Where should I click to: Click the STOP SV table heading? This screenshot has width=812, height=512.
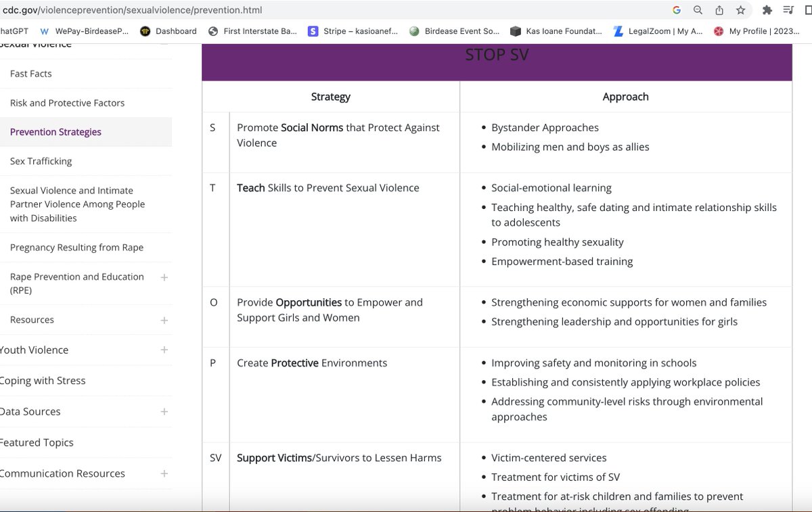497,55
